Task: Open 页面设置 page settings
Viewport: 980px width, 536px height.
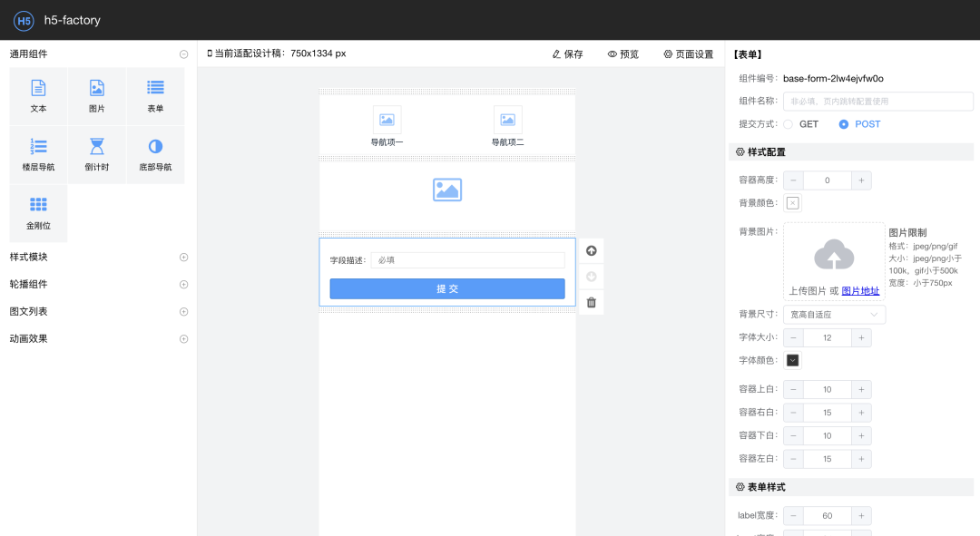Action: [x=689, y=54]
